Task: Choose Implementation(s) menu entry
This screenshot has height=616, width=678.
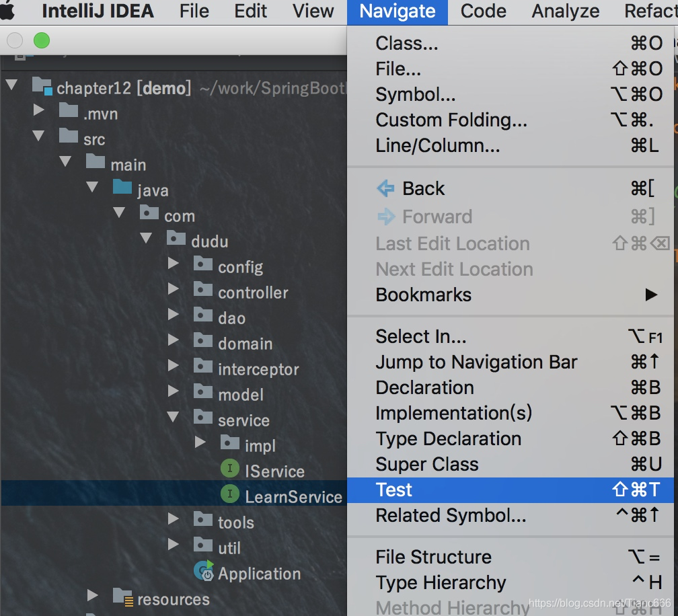Action: [x=453, y=413]
